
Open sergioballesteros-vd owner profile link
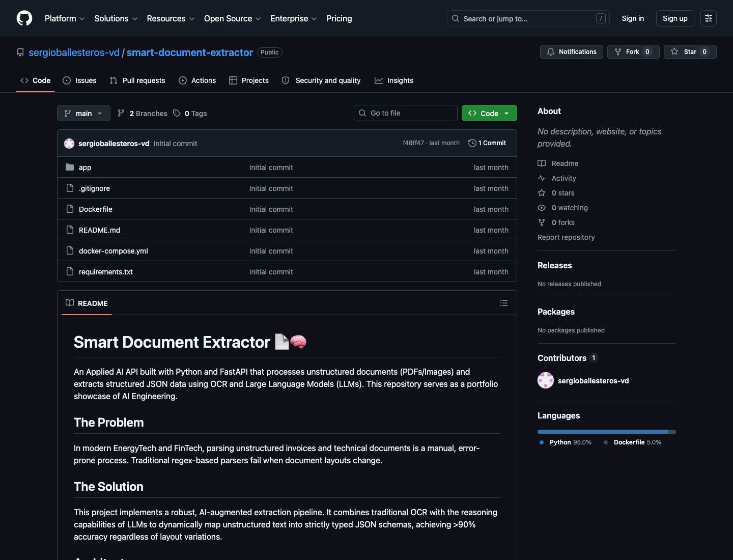tap(74, 52)
